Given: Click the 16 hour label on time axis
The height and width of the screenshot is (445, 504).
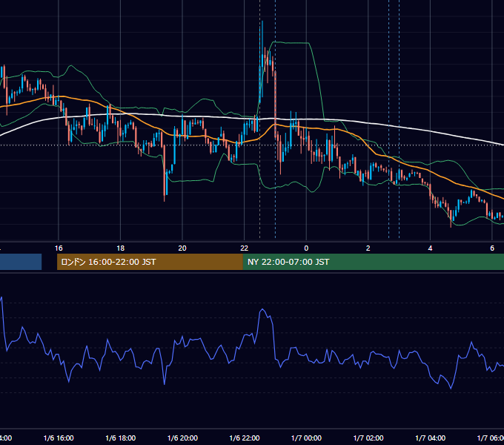Looking at the screenshot, I should [59, 248].
